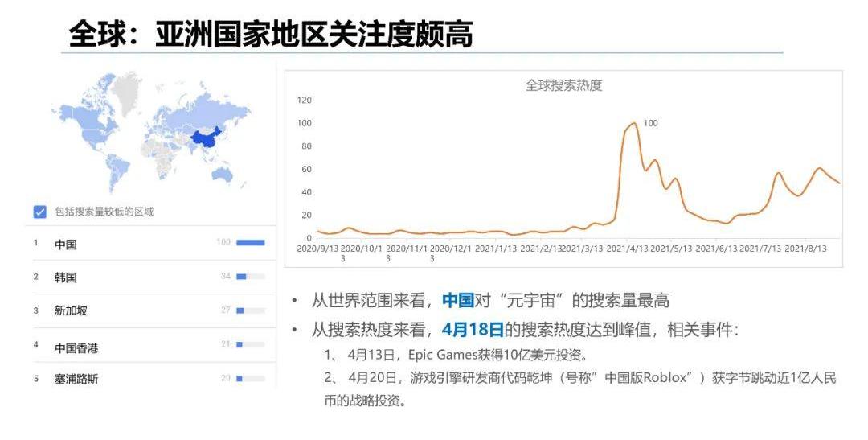Toggle the 包括搜索量较低的区域 checkbox
Screen dimensions: 868x440
tap(39, 212)
